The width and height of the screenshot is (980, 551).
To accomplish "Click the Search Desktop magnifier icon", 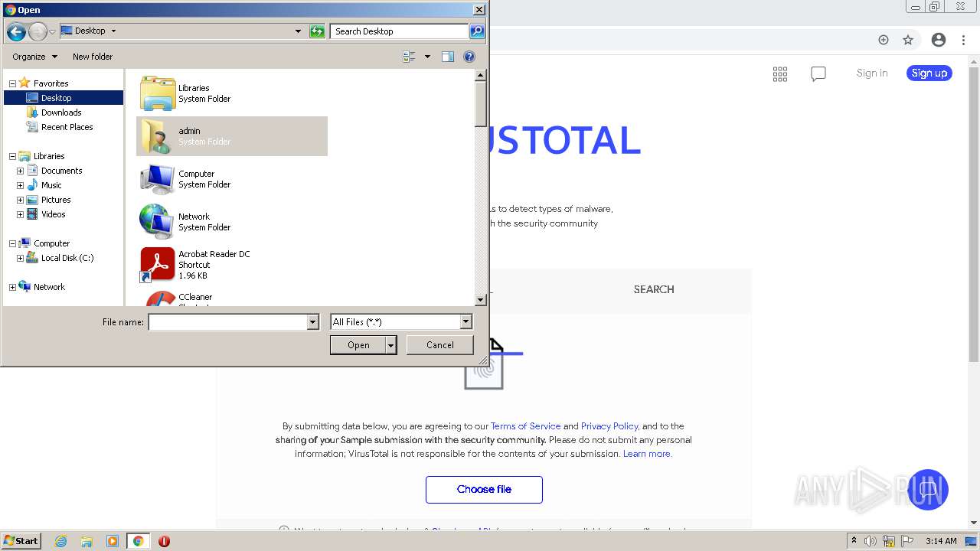I will tap(477, 31).
